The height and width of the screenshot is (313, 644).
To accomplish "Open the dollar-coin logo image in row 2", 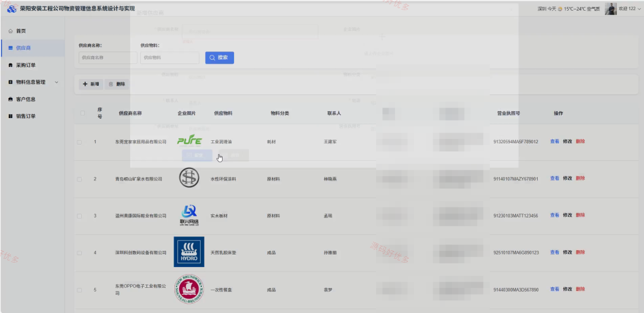I will point(189,178).
